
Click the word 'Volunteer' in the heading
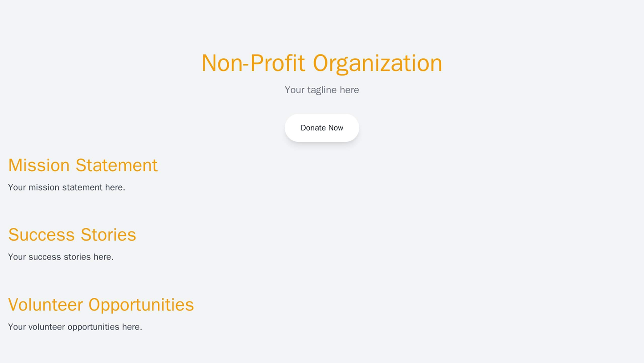pyautogui.click(x=46, y=305)
